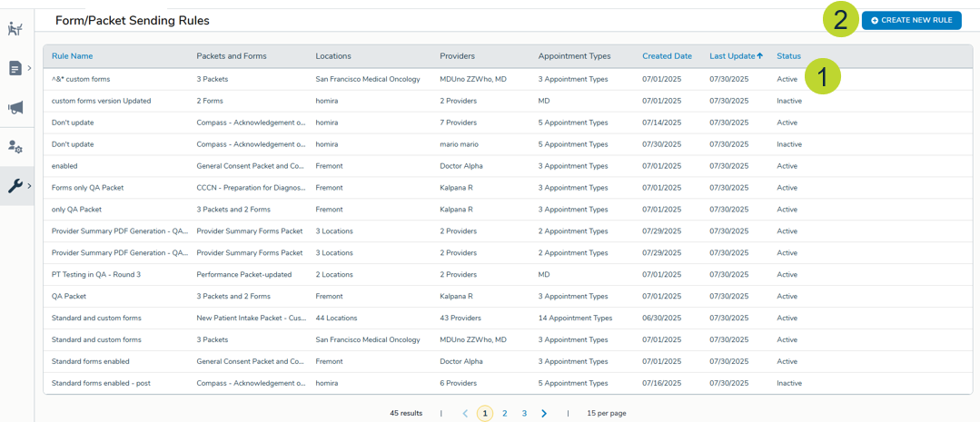Click the Create New Rule button
This screenshot has height=422, width=980.
click(x=911, y=20)
